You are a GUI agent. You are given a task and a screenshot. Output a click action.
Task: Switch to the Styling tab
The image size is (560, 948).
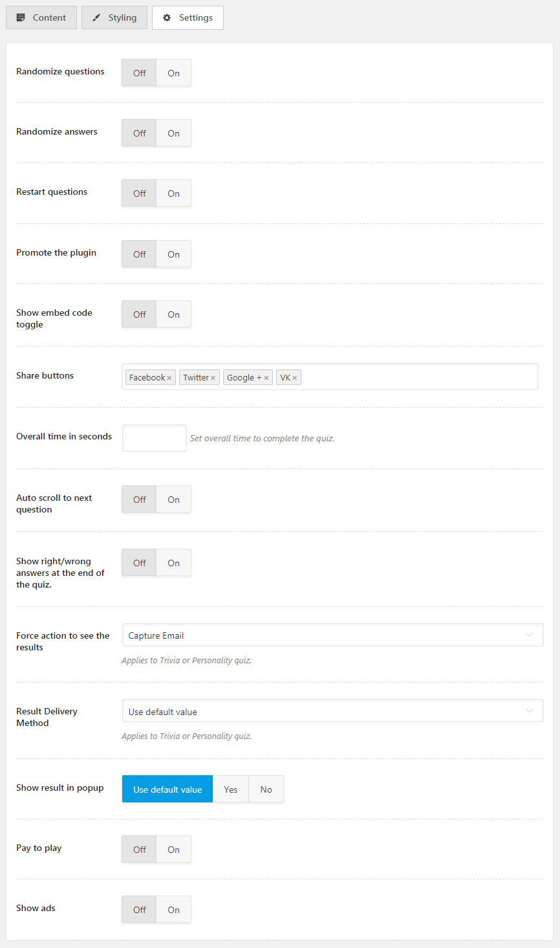pos(114,17)
